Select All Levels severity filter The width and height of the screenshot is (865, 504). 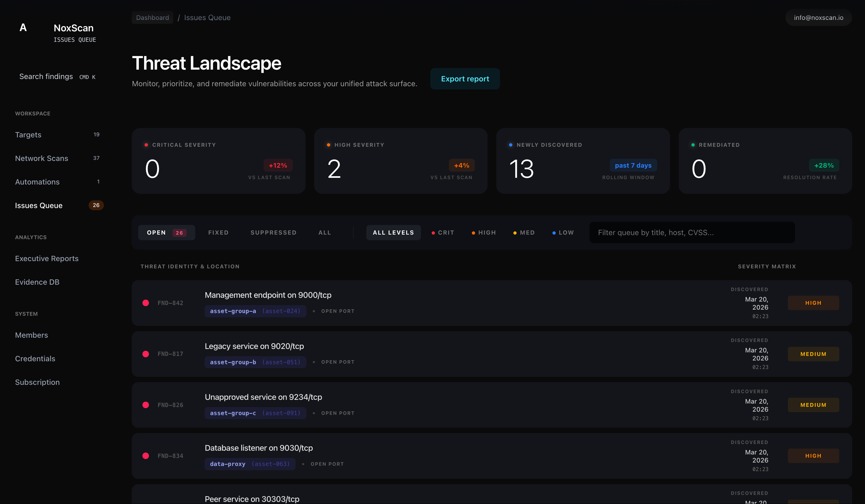393,232
